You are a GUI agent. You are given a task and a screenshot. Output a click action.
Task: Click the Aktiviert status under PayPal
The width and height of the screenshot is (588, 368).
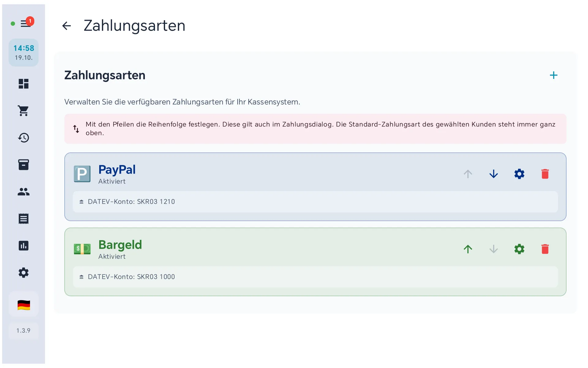coord(112,181)
